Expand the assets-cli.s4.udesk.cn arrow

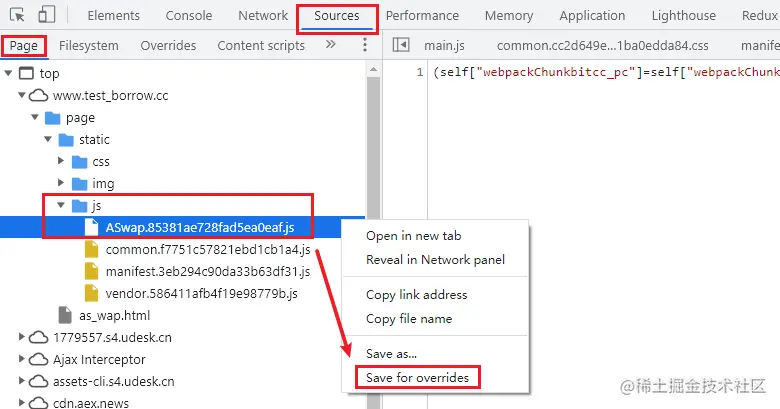(21, 380)
